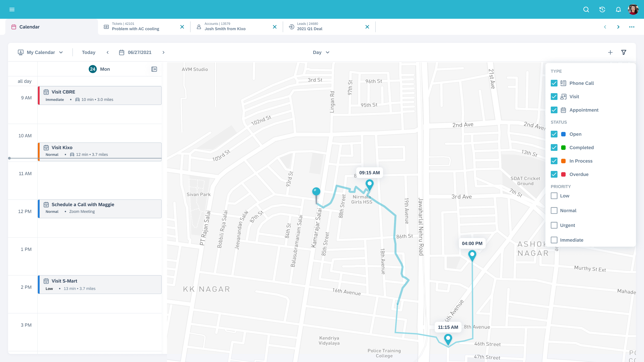Uncheck the Phone Call type filter
This screenshot has width=644, height=362.
554,83
